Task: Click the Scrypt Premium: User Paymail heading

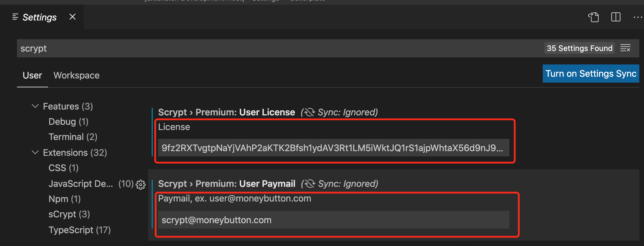Action: [227, 184]
